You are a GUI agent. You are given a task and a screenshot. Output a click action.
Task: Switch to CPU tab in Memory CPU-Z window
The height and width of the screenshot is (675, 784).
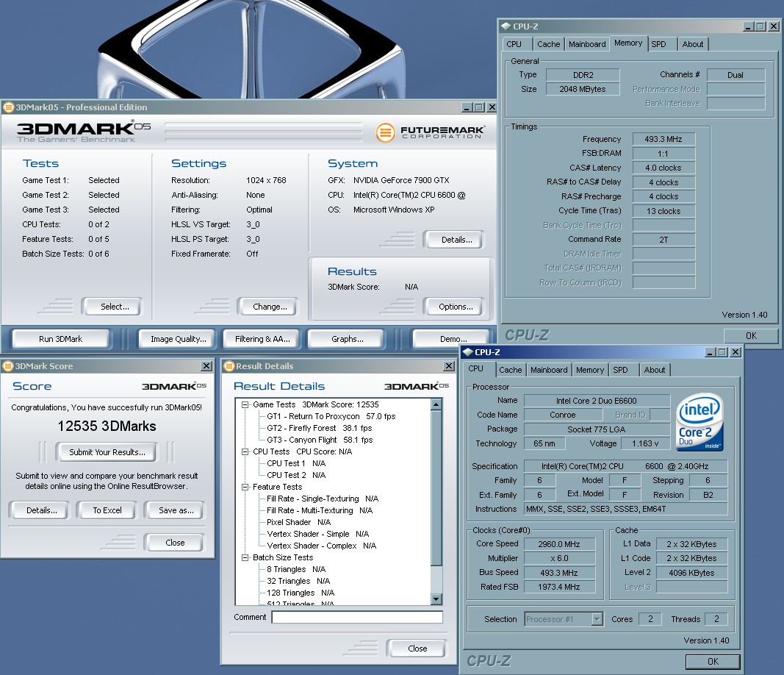(x=514, y=44)
